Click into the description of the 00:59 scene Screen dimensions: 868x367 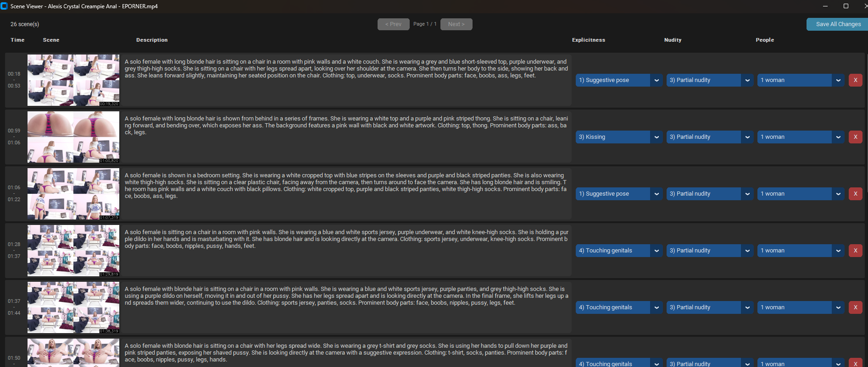tap(346, 137)
